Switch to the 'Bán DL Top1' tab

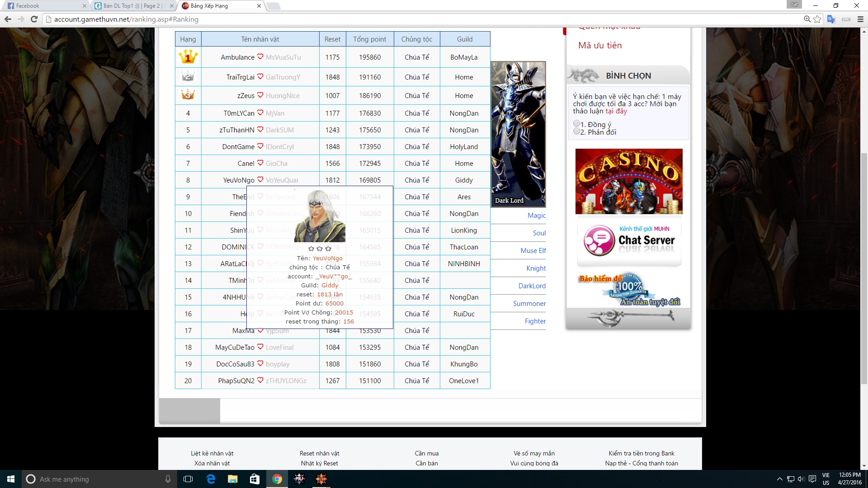click(x=131, y=6)
